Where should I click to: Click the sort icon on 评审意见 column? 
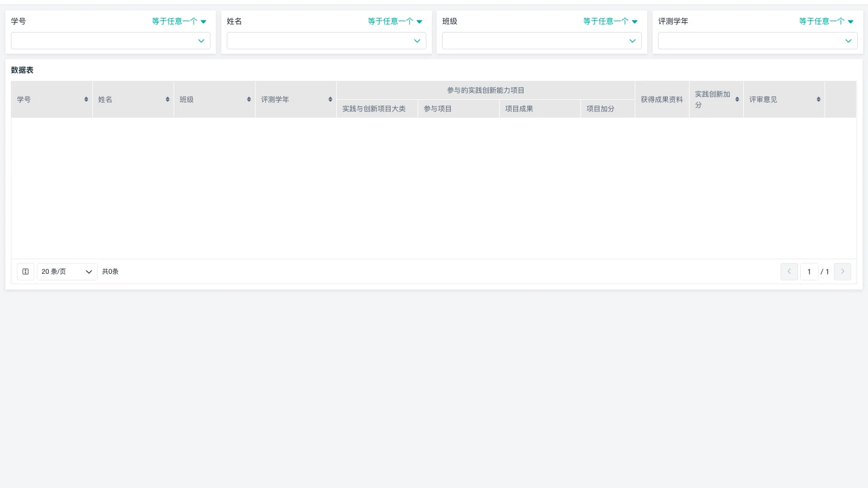tap(818, 99)
